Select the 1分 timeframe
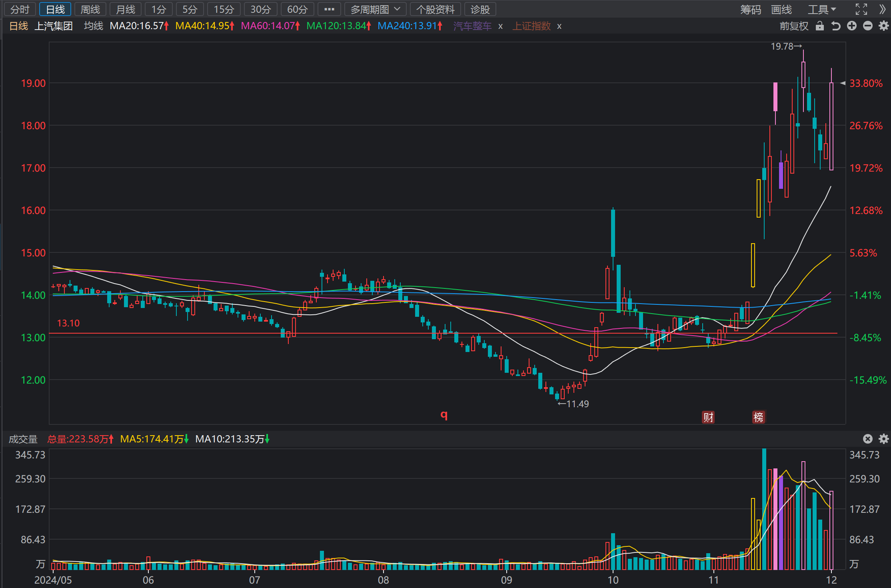 pos(159,9)
